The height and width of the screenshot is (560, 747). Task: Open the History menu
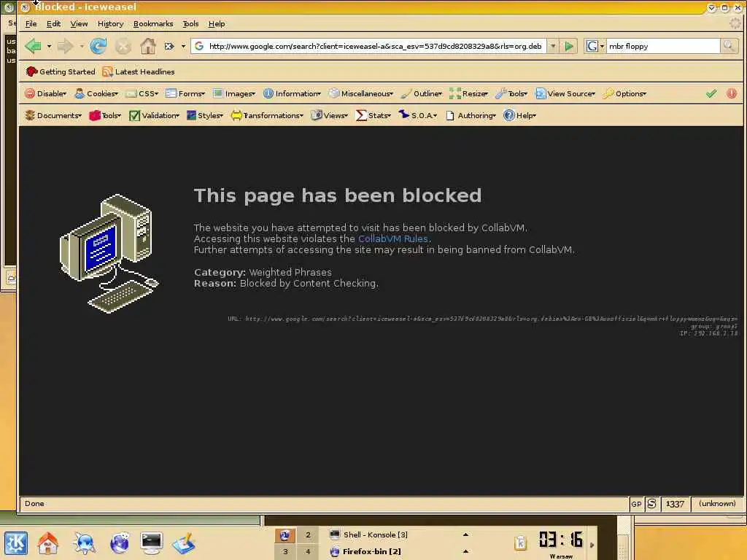[x=111, y=24]
